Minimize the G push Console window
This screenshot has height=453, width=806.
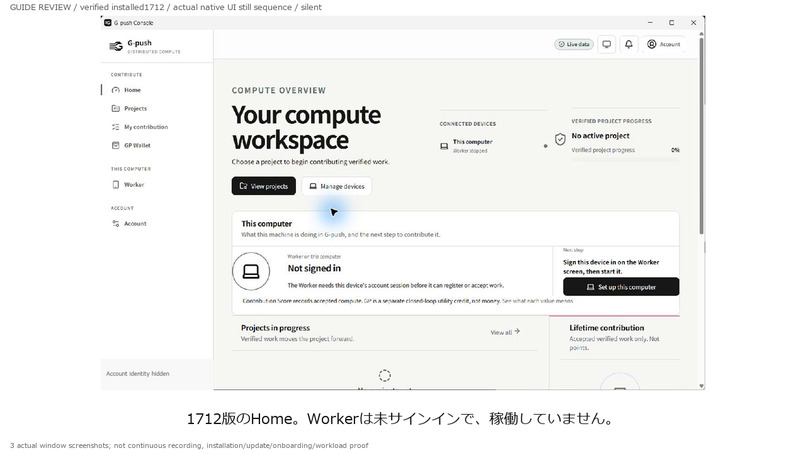650,23
